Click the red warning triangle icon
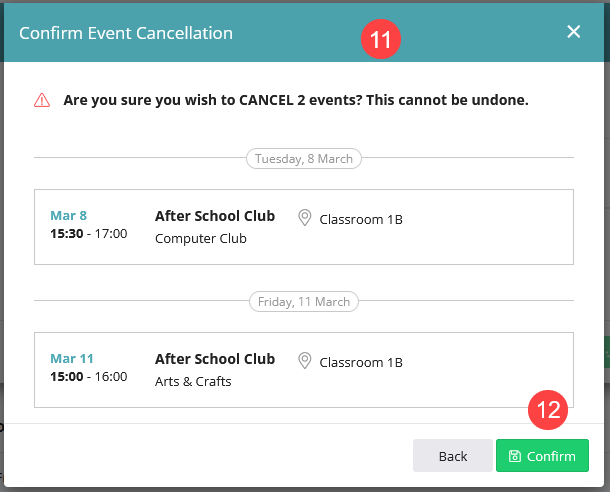Screen dimensions: 610x492 pyautogui.click(x=42, y=100)
